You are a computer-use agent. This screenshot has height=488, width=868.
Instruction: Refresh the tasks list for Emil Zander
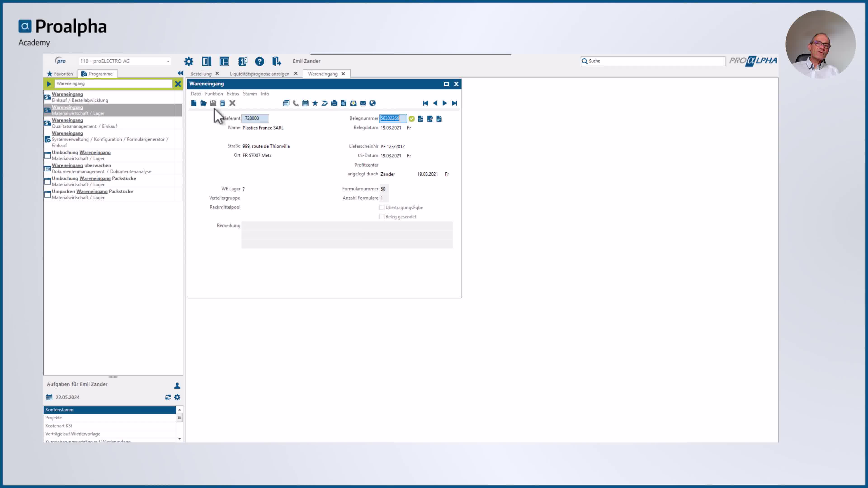click(168, 397)
